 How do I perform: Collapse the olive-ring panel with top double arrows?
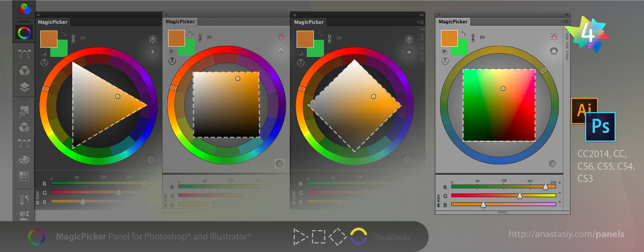pyautogui.click(x=566, y=15)
